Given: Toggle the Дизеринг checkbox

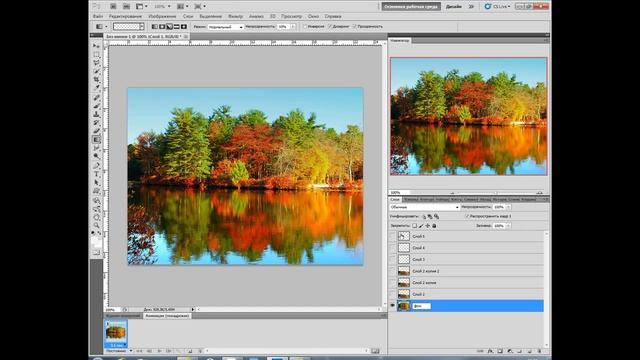Looking at the screenshot, I should pyautogui.click(x=329, y=27).
